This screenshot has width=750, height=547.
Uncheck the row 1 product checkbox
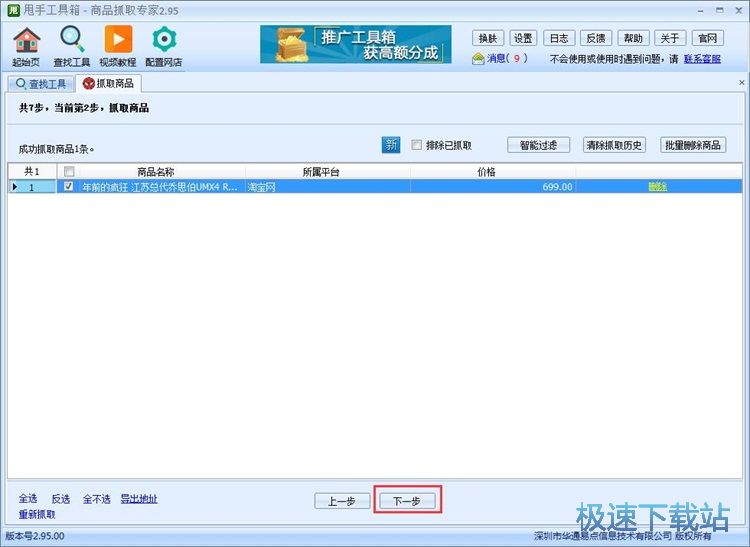coord(69,186)
